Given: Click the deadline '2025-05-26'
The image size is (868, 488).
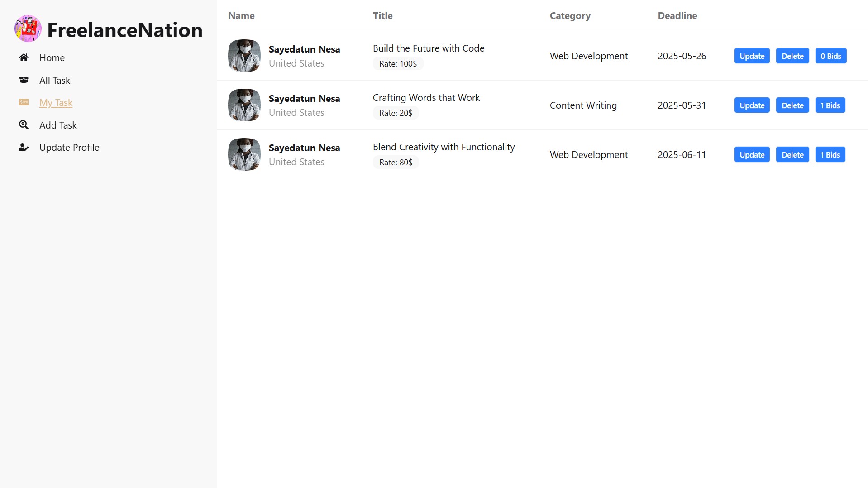Looking at the screenshot, I should click(x=682, y=56).
